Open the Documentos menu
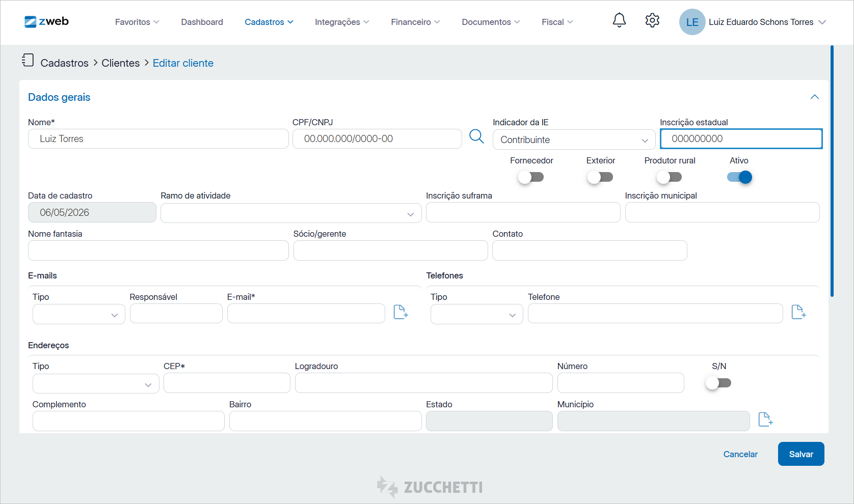 click(x=491, y=22)
